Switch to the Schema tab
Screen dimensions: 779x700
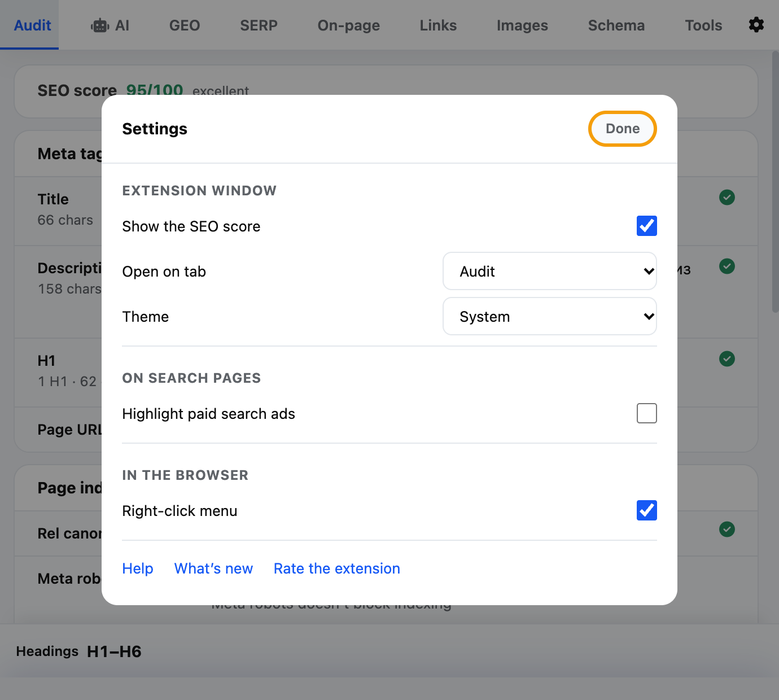(616, 25)
